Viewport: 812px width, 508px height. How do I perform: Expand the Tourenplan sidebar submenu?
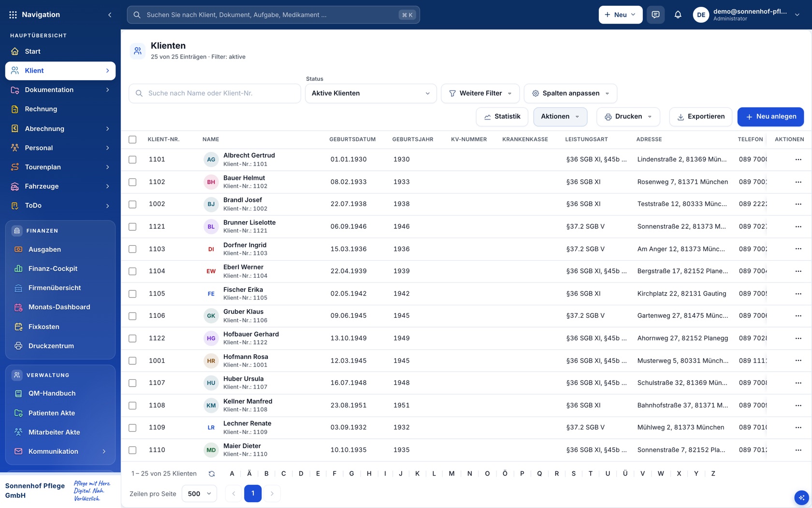point(107,167)
